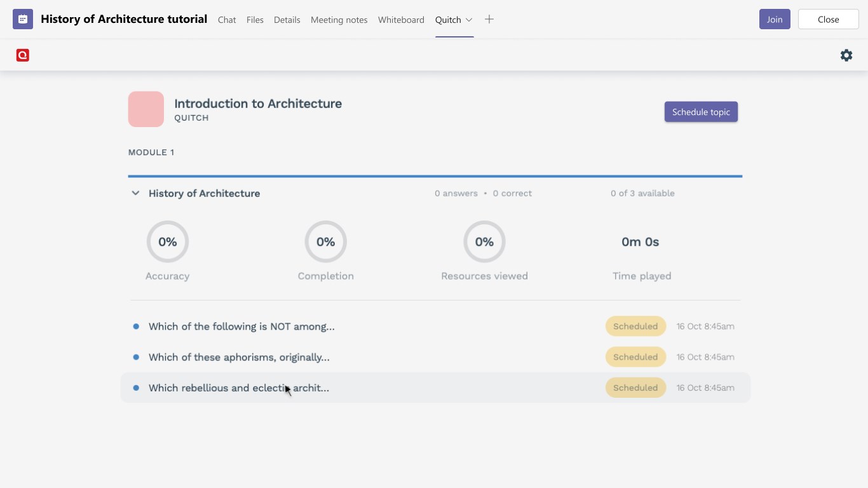Switch to the Chat tab
This screenshot has height=488, width=868.
[x=227, y=20]
